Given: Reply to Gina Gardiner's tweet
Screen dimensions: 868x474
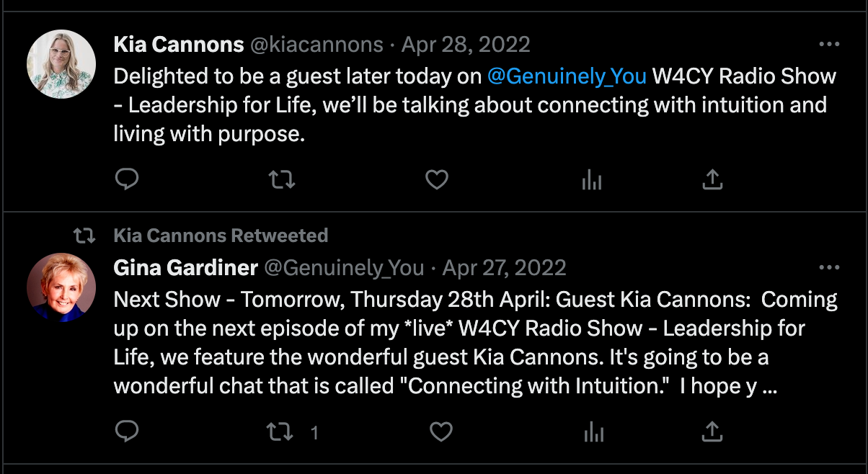Looking at the screenshot, I should 127,431.
